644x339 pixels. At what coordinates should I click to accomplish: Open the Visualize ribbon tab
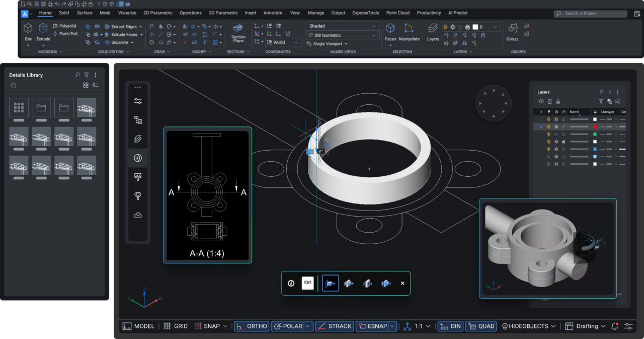click(x=127, y=13)
